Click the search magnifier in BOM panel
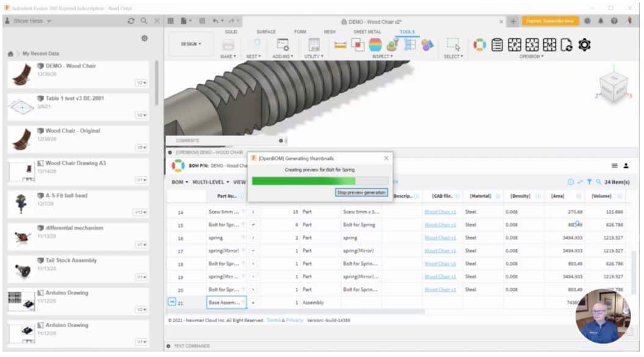The height and width of the screenshot is (357, 644). pos(598,182)
